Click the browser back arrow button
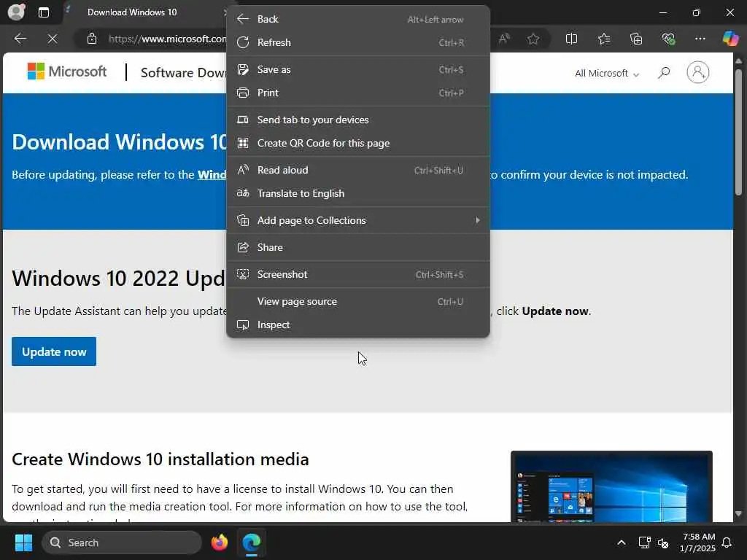Image resolution: width=747 pixels, height=560 pixels. (x=20, y=39)
